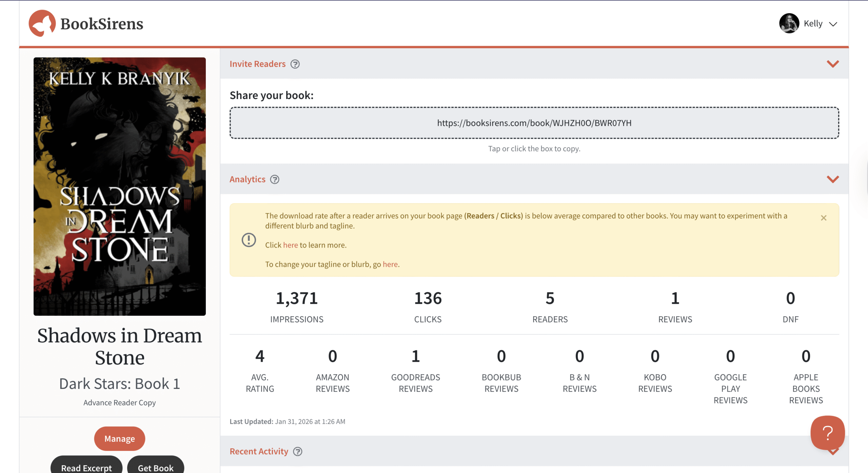Collapse the Invite Readers section

point(833,63)
